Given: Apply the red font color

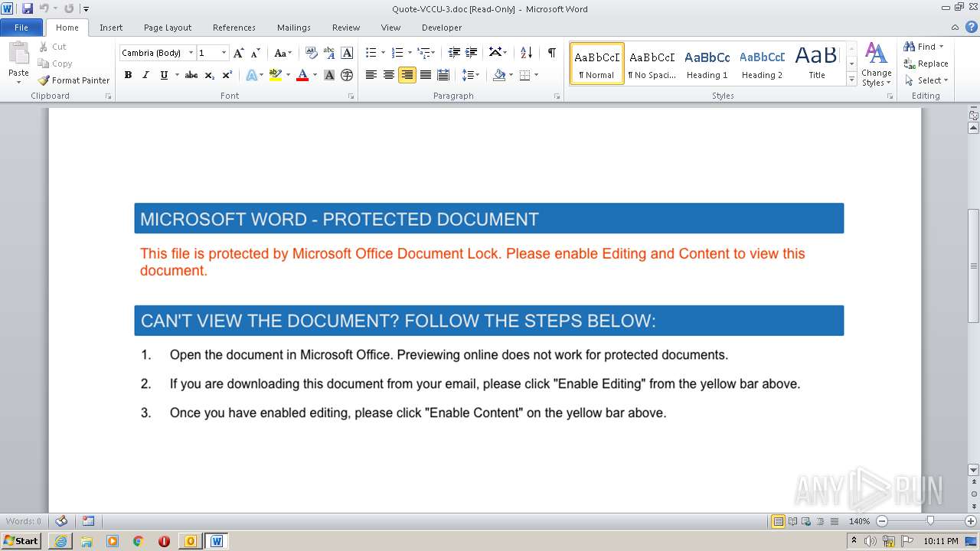Looking at the screenshot, I should click(302, 75).
